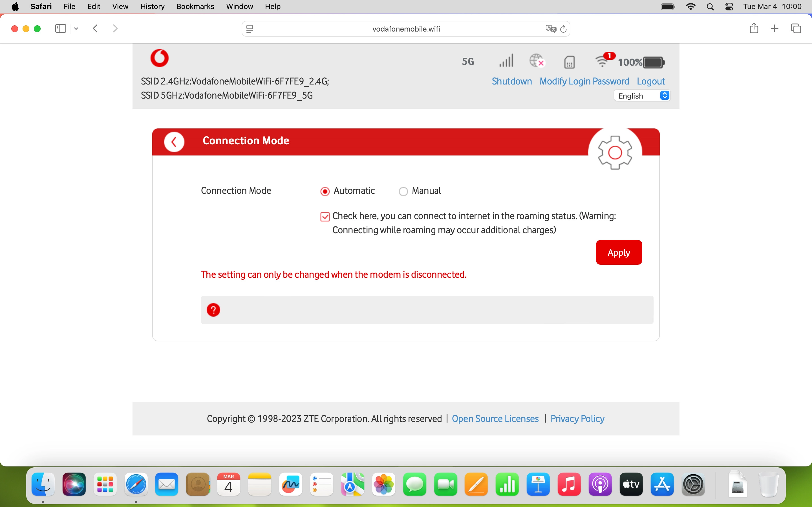
Task: Click the vodafonemobile.wifi address bar
Action: (406, 29)
